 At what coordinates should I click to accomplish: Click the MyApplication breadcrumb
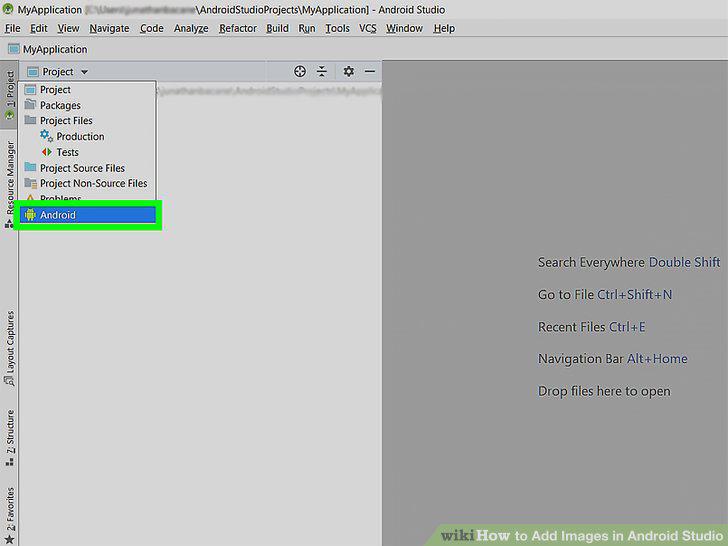(55, 49)
